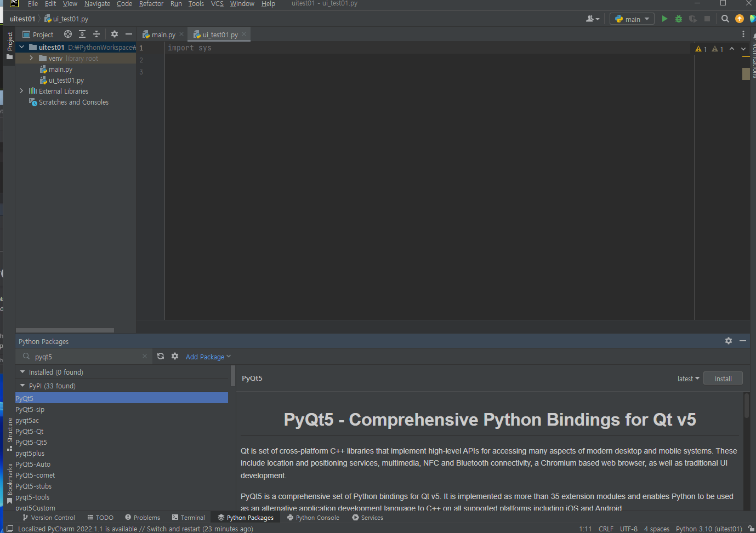The height and width of the screenshot is (533, 756).
Task: Collapse the uitest01 project root
Action: 21,47
